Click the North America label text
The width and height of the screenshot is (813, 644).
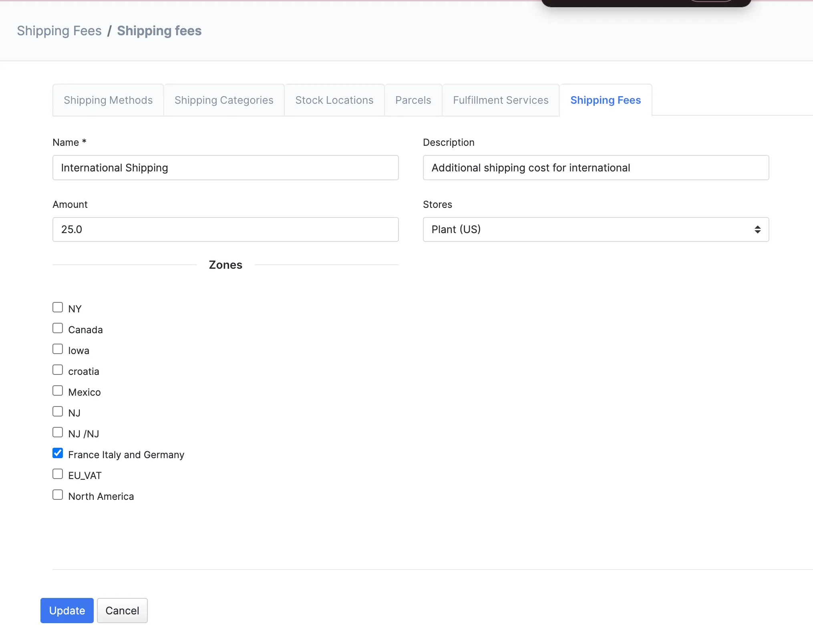tap(101, 496)
